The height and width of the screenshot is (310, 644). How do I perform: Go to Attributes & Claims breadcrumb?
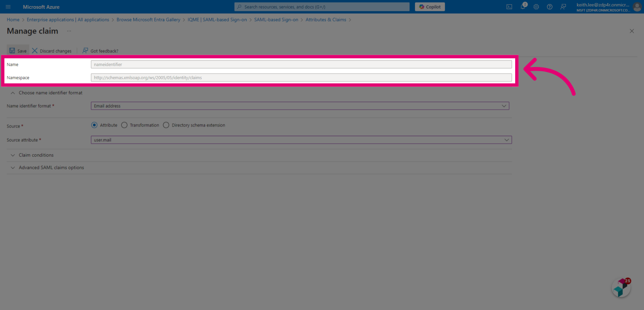click(x=326, y=20)
